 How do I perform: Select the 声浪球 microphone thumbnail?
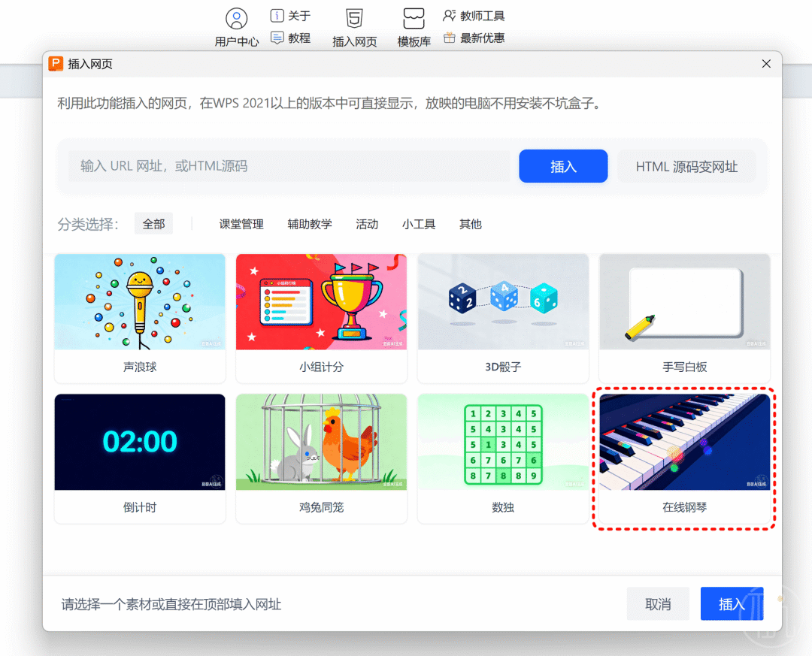tap(140, 302)
